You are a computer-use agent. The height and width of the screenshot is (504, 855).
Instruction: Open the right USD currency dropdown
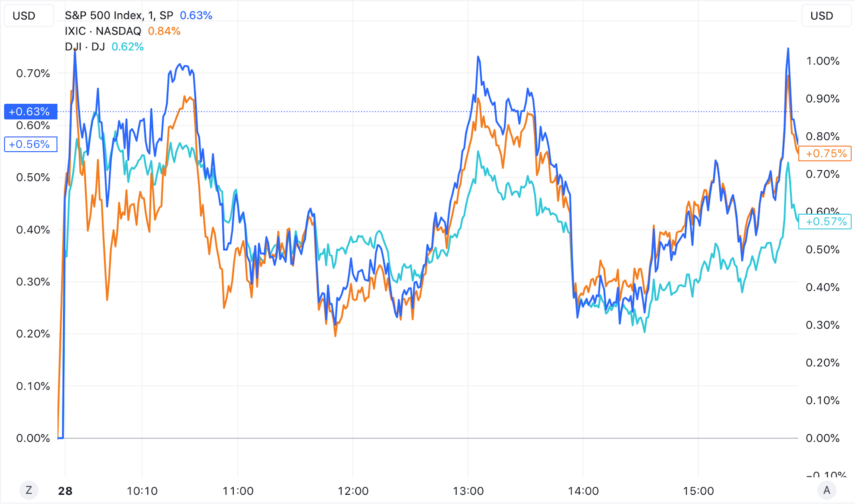(x=826, y=16)
